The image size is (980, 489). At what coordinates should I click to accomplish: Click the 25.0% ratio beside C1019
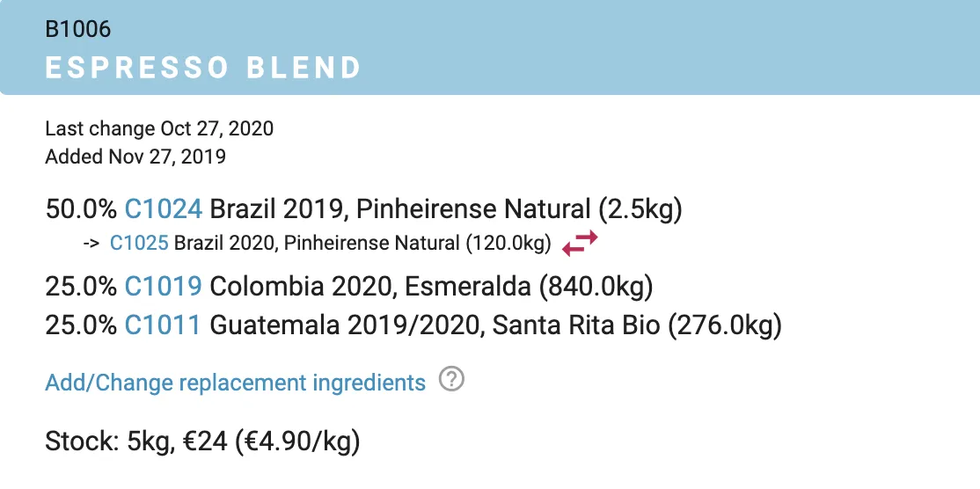(x=80, y=286)
